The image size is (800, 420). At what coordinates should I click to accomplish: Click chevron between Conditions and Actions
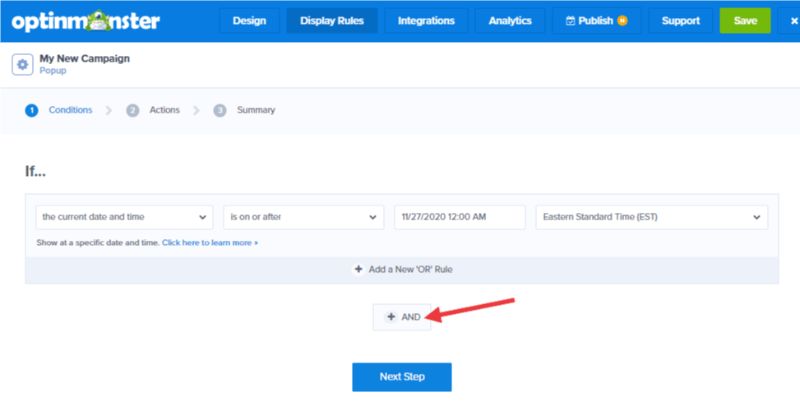click(x=108, y=110)
